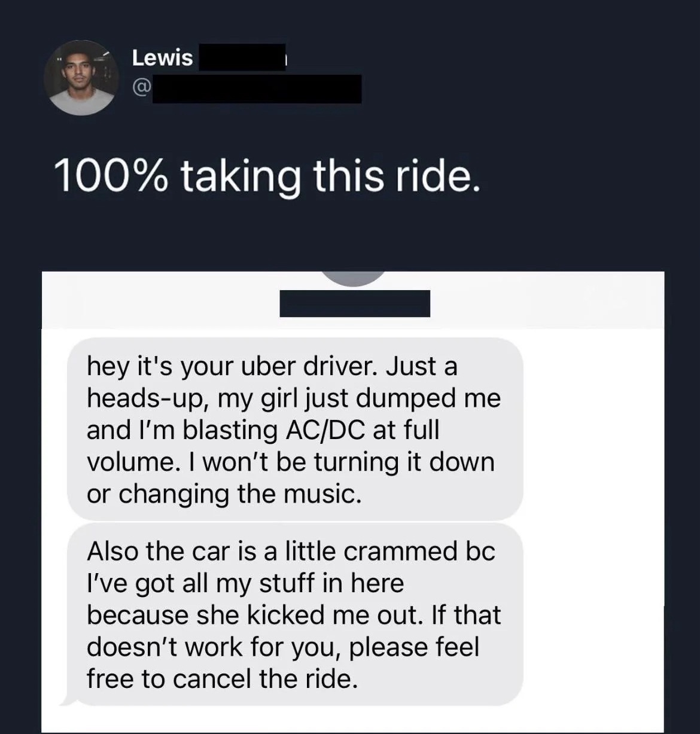The image size is (700, 734).
Task: Tap the gray contact avatar in message header
Action: (x=354, y=278)
